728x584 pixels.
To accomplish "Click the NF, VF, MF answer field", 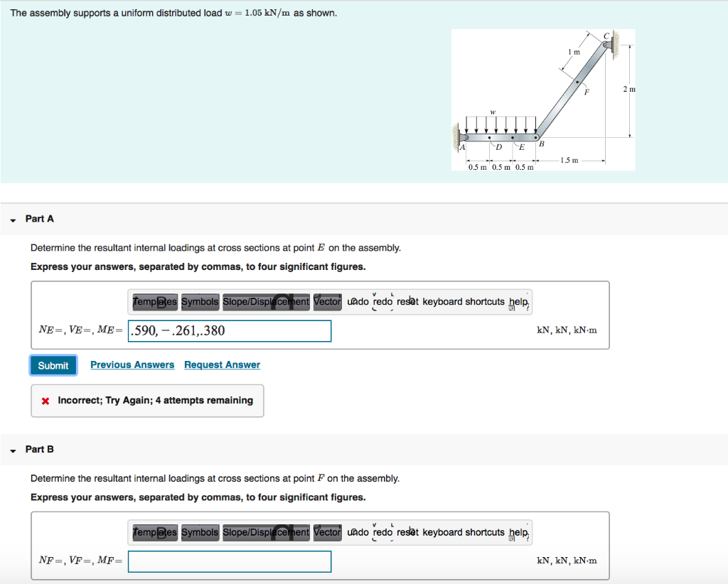I will (229, 561).
